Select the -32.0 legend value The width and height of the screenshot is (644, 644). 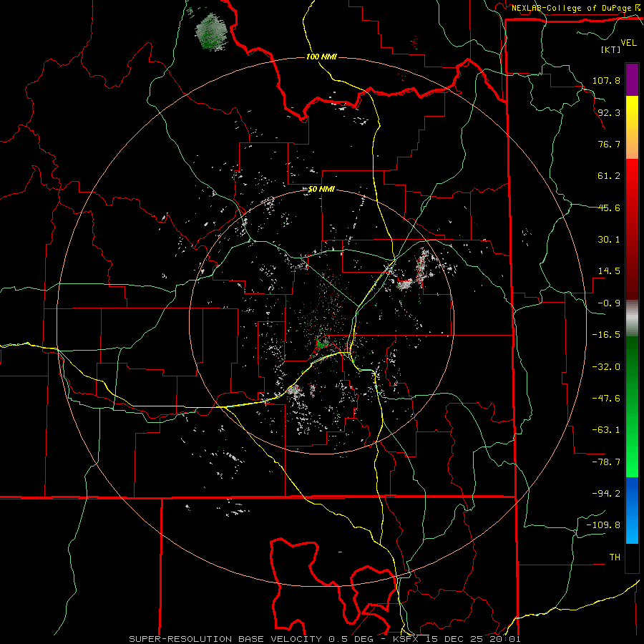pos(606,367)
